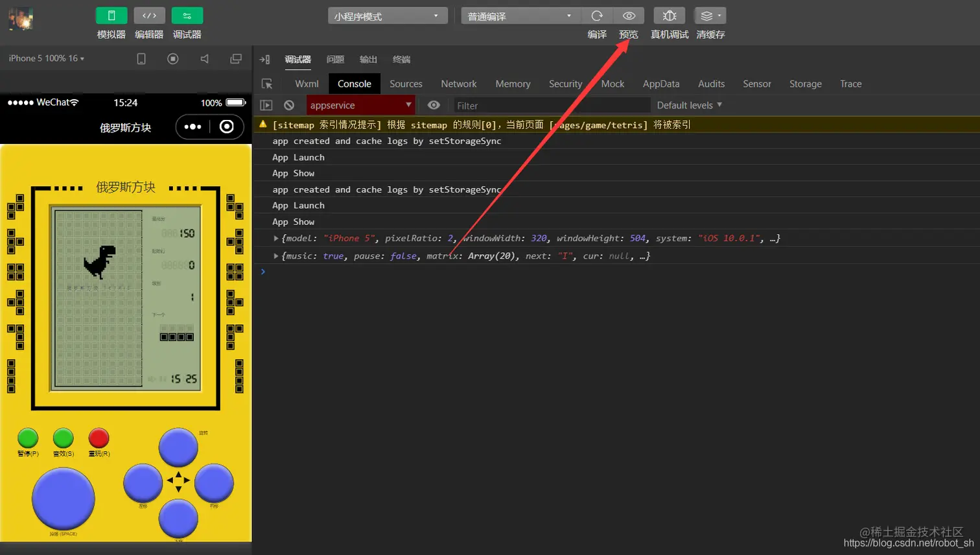Click the blue rotate up button
Viewport: 980px width, 555px height.
click(178, 447)
